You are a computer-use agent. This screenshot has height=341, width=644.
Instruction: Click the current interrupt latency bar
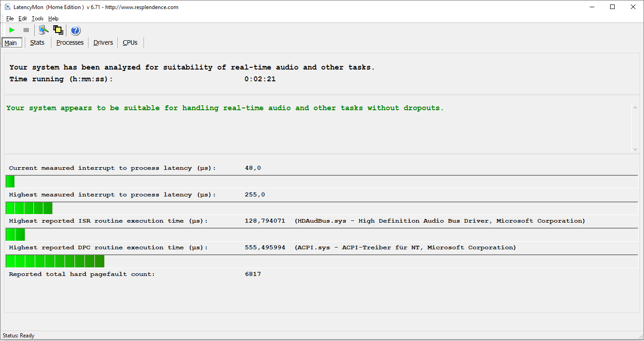322,182
